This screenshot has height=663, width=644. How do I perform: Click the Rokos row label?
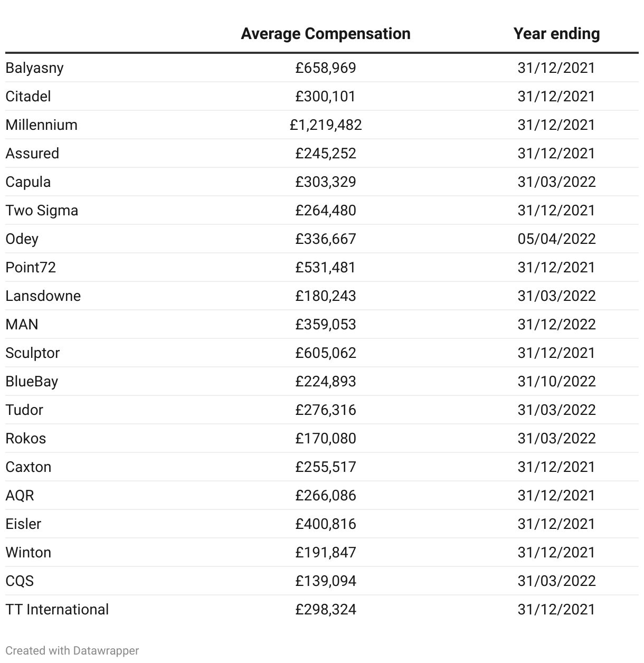(26, 439)
